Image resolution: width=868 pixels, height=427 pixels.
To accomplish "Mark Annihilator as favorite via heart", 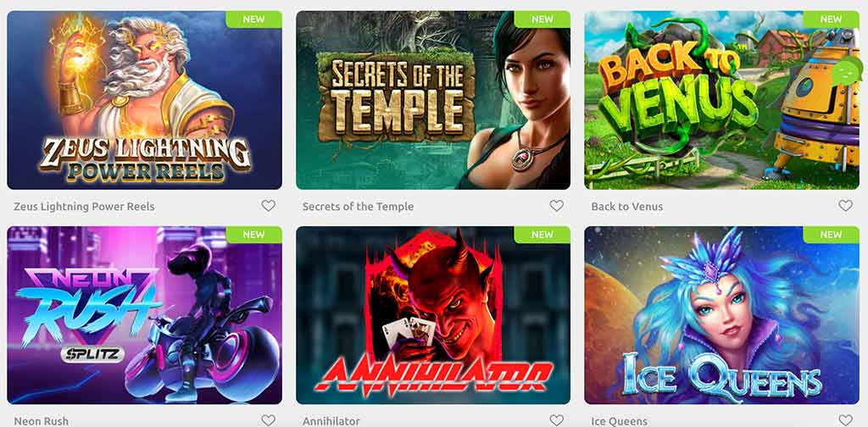I will tap(556, 420).
